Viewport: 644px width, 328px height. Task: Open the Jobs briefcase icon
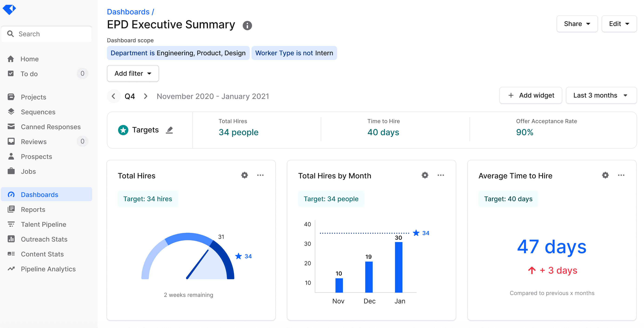pos(11,171)
